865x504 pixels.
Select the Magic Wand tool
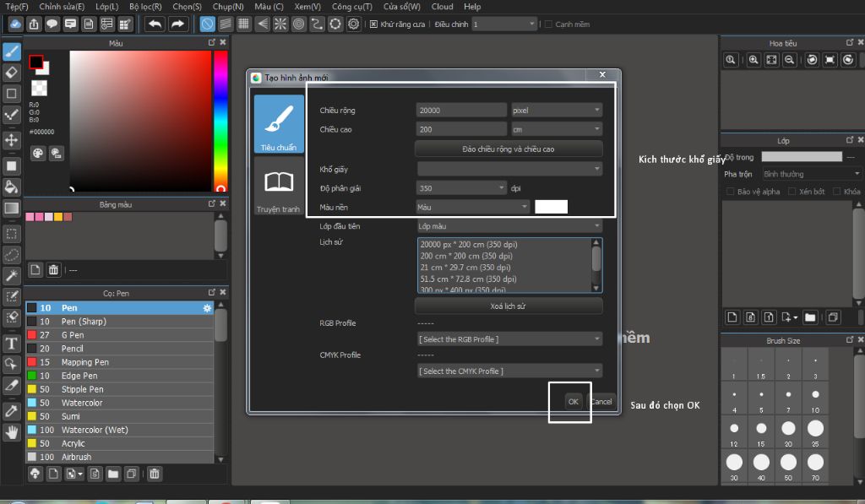pos(12,276)
